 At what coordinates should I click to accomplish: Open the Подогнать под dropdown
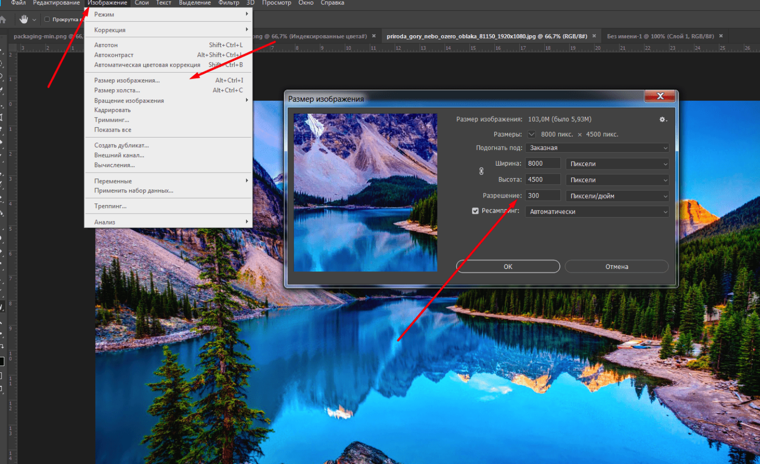pyautogui.click(x=598, y=147)
